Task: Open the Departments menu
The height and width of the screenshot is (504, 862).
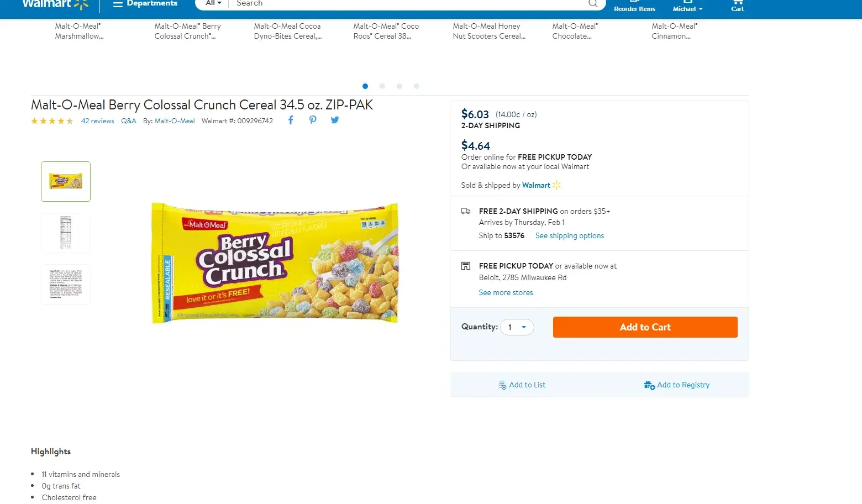Action: 145,4
